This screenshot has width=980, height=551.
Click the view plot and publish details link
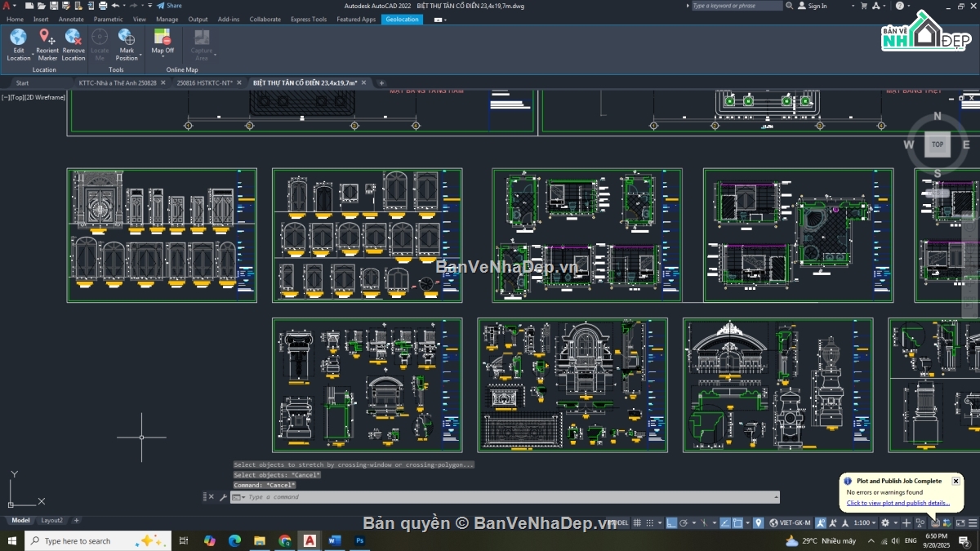(x=898, y=503)
